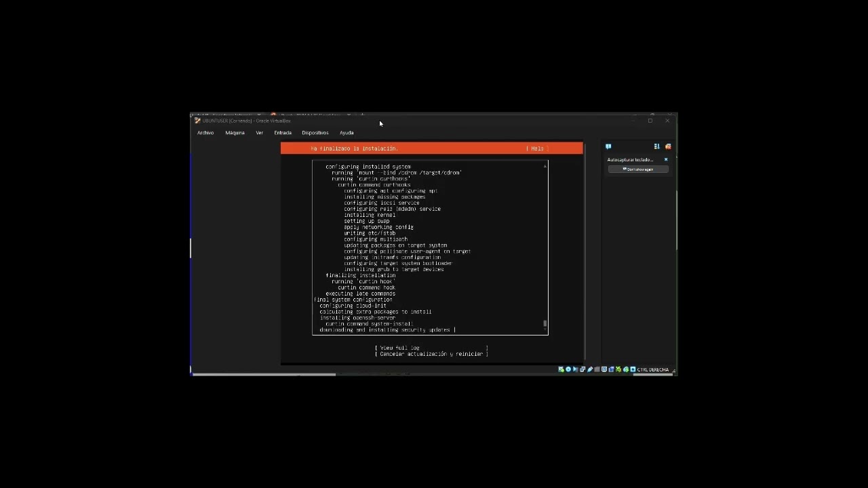Click the green CPU virtualization status icon

tap(618, 369)
